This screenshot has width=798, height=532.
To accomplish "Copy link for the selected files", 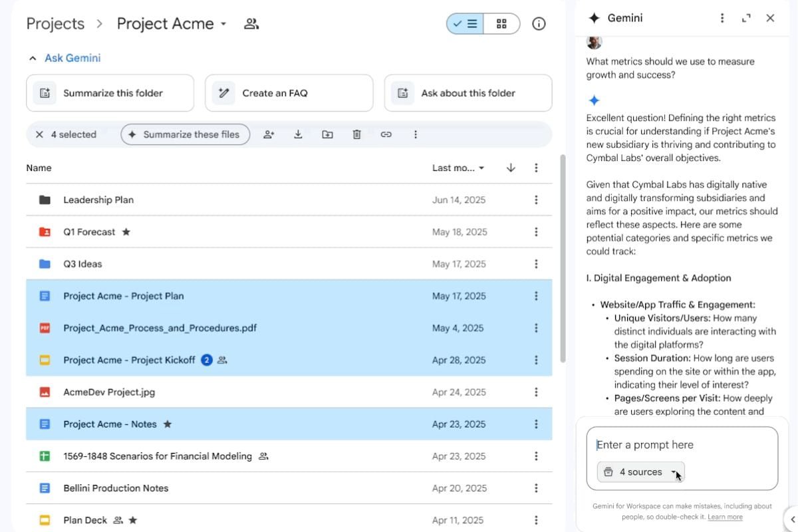I will (386, 134).
